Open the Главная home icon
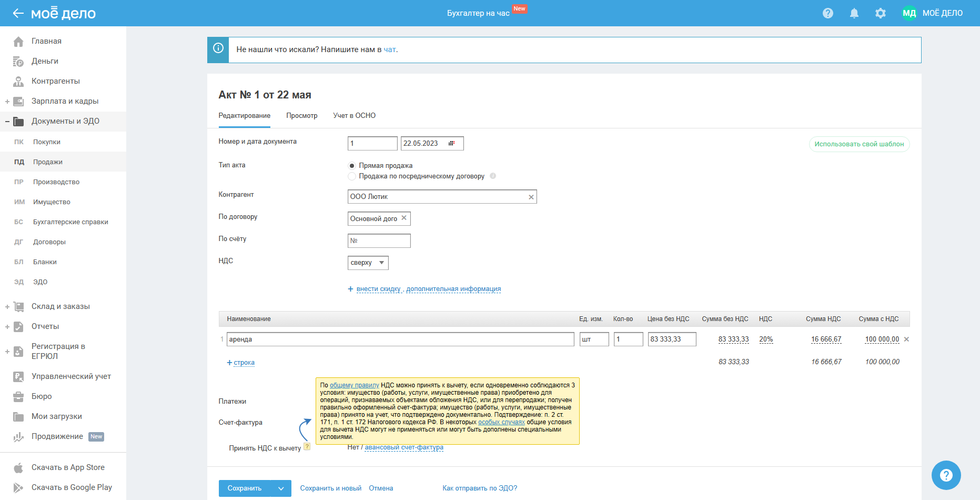The width and height of the screenshot is (980, 500). tap(18, 41)
